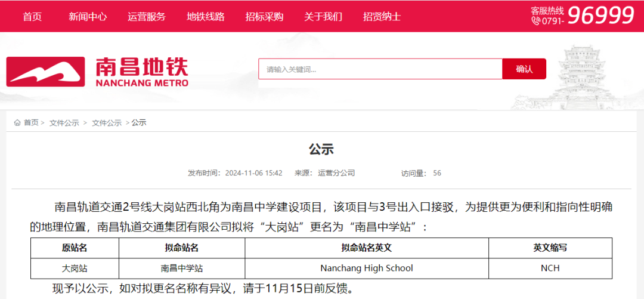This screenshot has width=644, height=299.
Task: Open the 招标采购 menu
Action: pyautogui.click(x=264, y=17)
